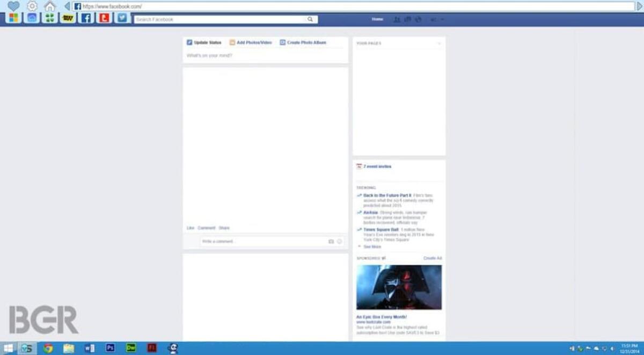Select the Home menu item
The image size is (644, 355).
pyautogui.click(x=377, y=19)
